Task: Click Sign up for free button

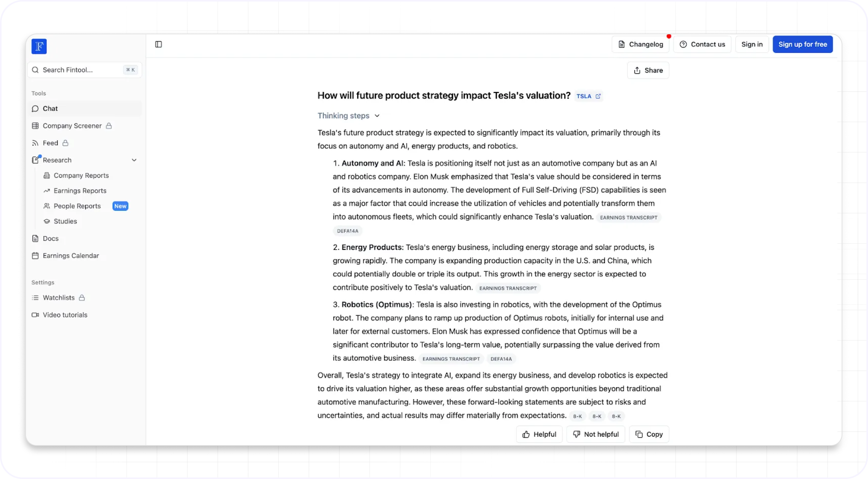Action: [802, 44]
